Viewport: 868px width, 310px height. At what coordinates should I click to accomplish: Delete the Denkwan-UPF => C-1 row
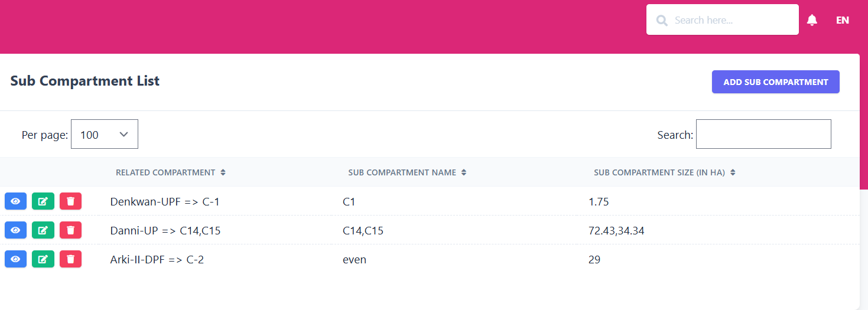coord(70,201)
